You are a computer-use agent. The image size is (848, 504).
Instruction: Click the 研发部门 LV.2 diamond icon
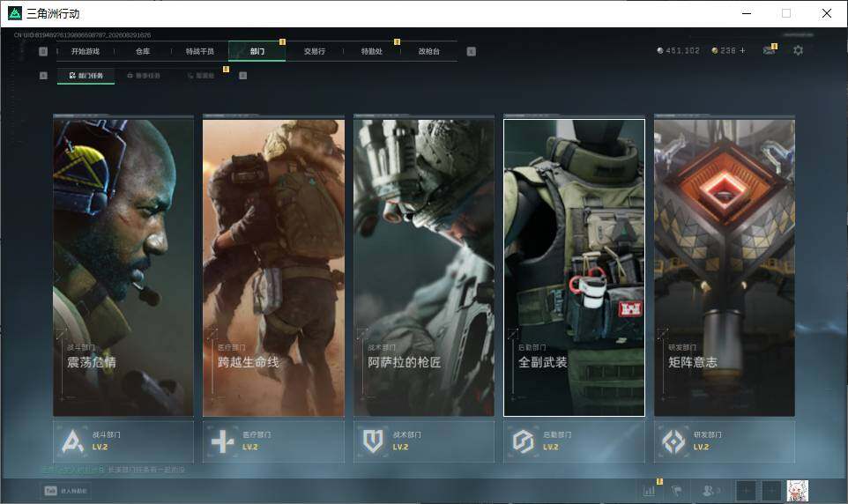click(x=673, y=441)
